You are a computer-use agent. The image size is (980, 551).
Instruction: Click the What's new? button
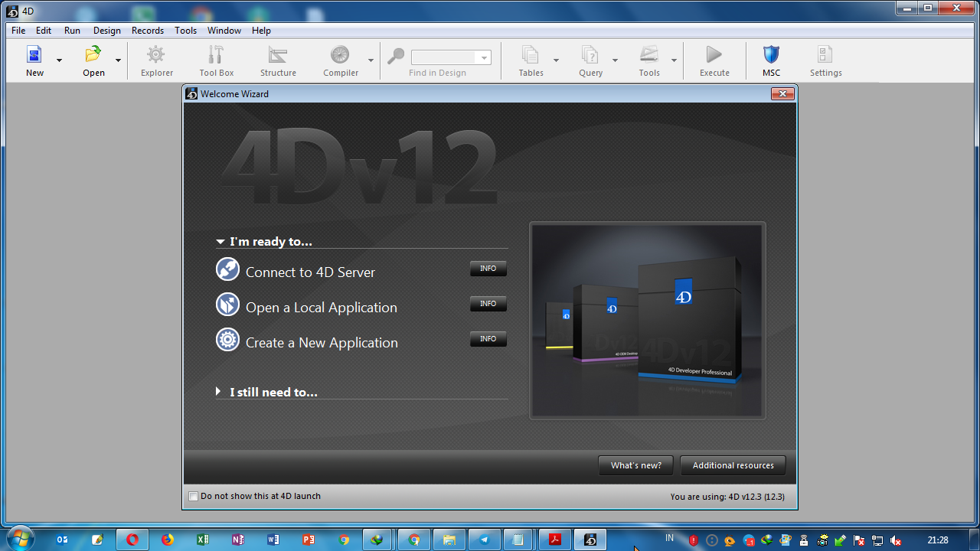coord(635,465)
